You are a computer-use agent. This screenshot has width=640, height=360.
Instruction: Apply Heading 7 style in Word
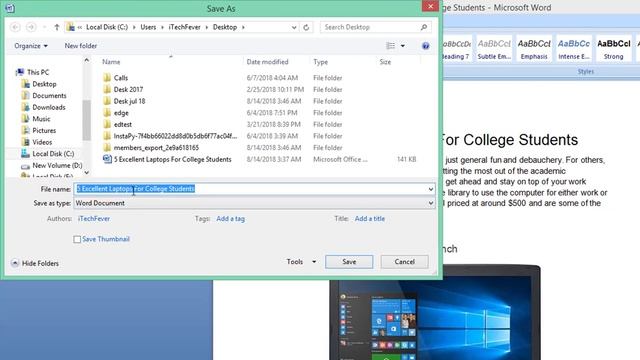[x=456, y=49]
